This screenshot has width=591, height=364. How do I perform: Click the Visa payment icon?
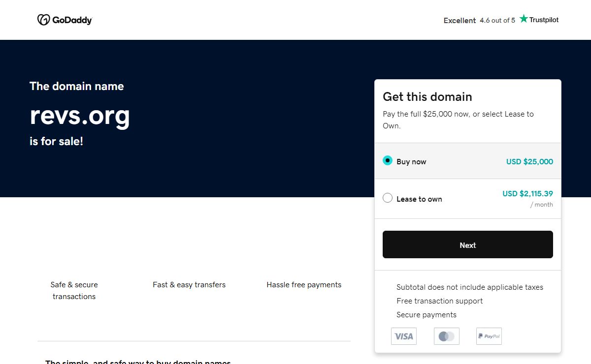coord(404,336)
